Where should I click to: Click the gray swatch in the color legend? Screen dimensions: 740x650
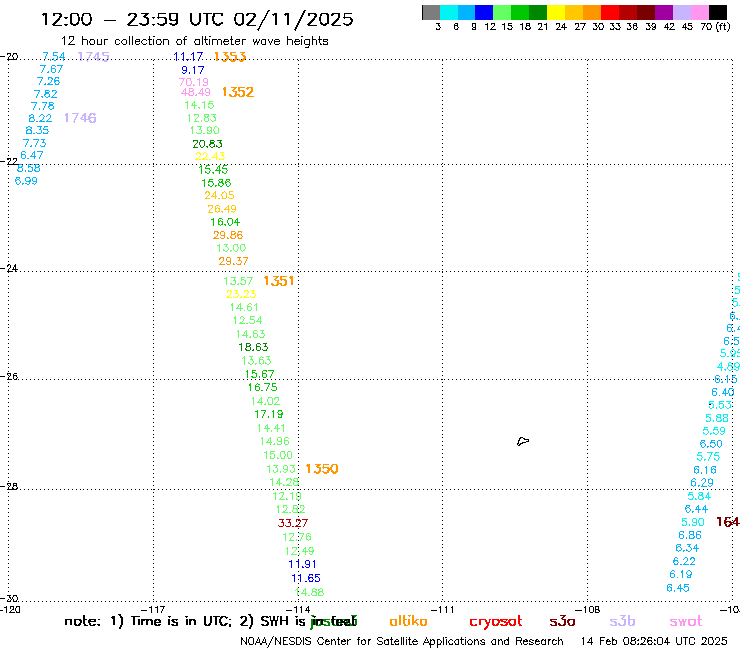pyautogui.click(x=431, y=12)
